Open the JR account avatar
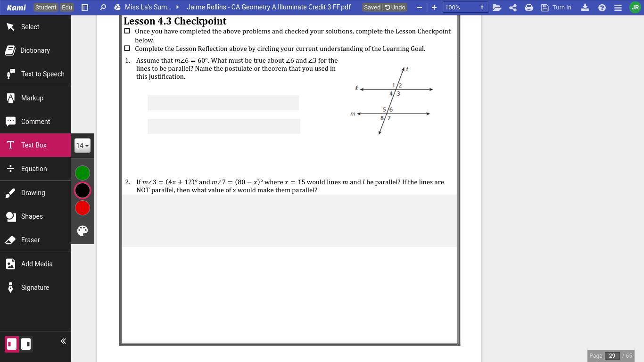The height and width of the screenshot is (362, 644). (x=635, y=8)
